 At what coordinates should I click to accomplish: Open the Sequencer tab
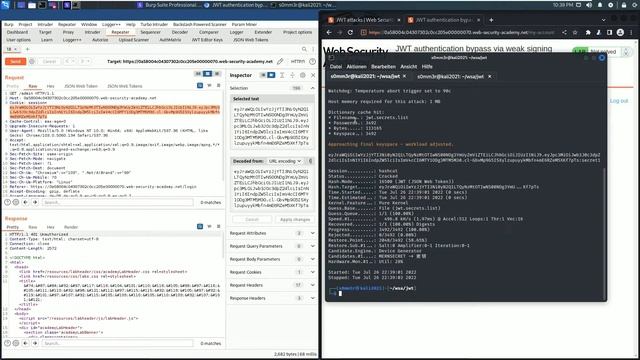click(x=150, y=32)
